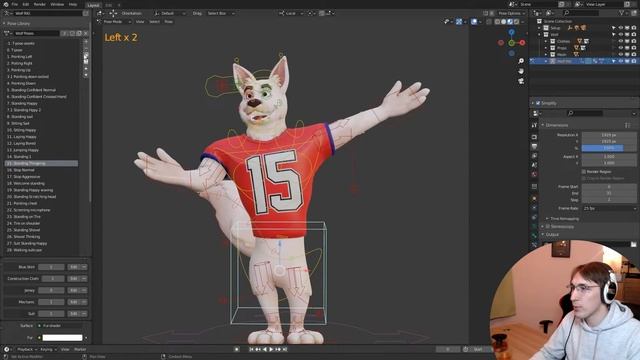640x360 pixels.
Task: Toggle visibility of the Setup collection
Action: coord(621,28)
